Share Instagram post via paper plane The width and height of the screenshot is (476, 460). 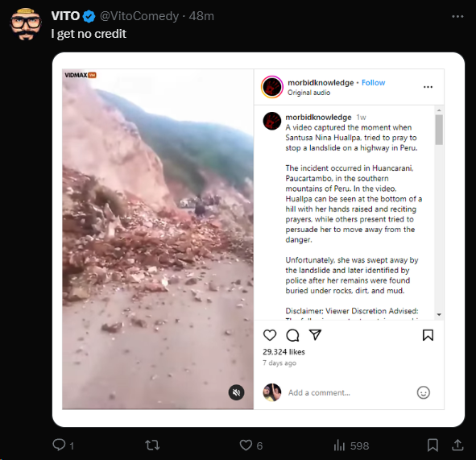[x=315, y=334]
